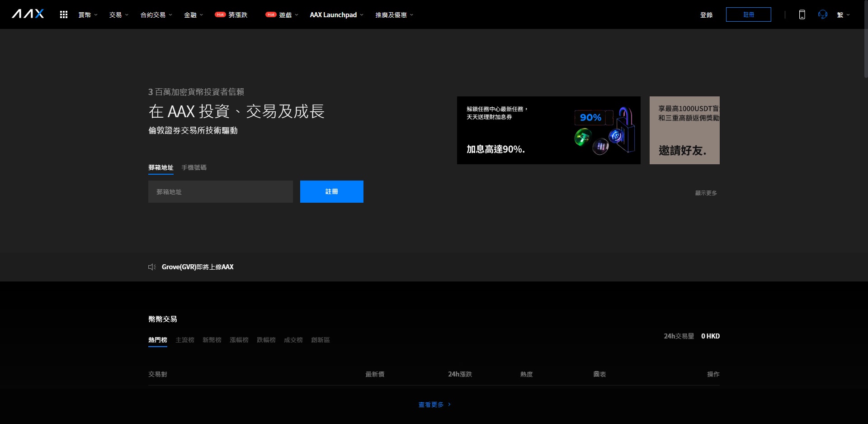Viewport: 868px width, 424px height.
Task: Click the 加息高達90% promotional banner
Action: (548, 130)
